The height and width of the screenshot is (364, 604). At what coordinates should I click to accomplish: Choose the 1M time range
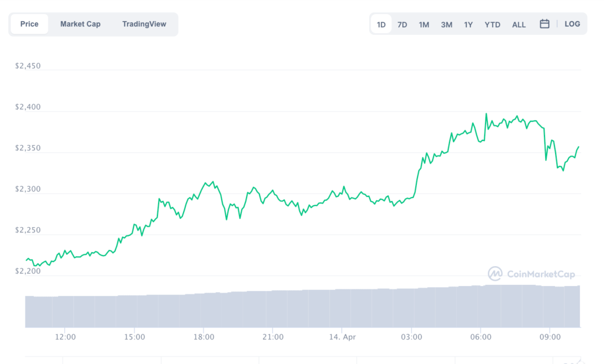click(x=424, y=25)
